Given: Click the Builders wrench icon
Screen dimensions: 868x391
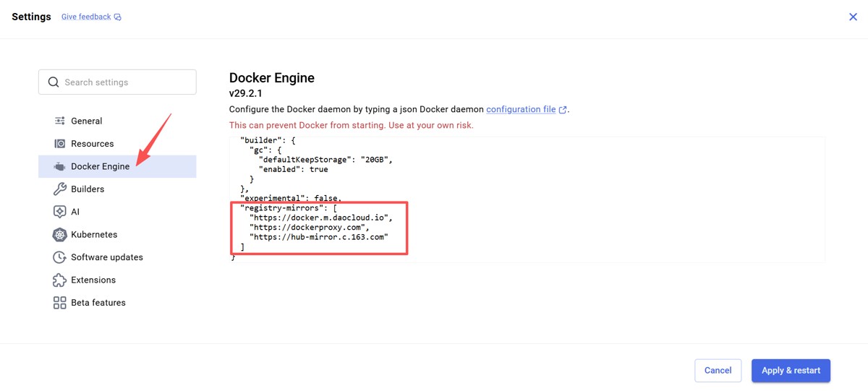Looking at the screenshot, I should 59,189.
